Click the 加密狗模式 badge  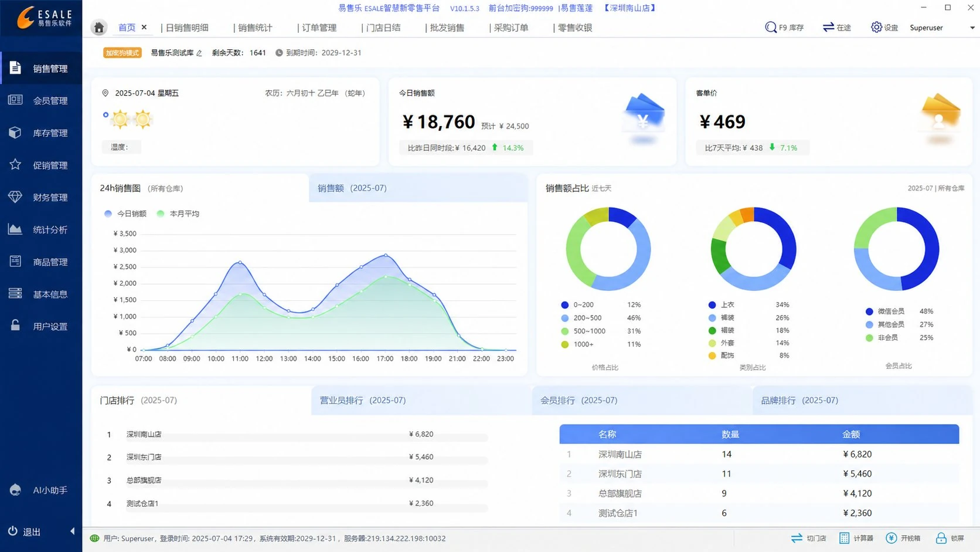(x=122, y=53)
